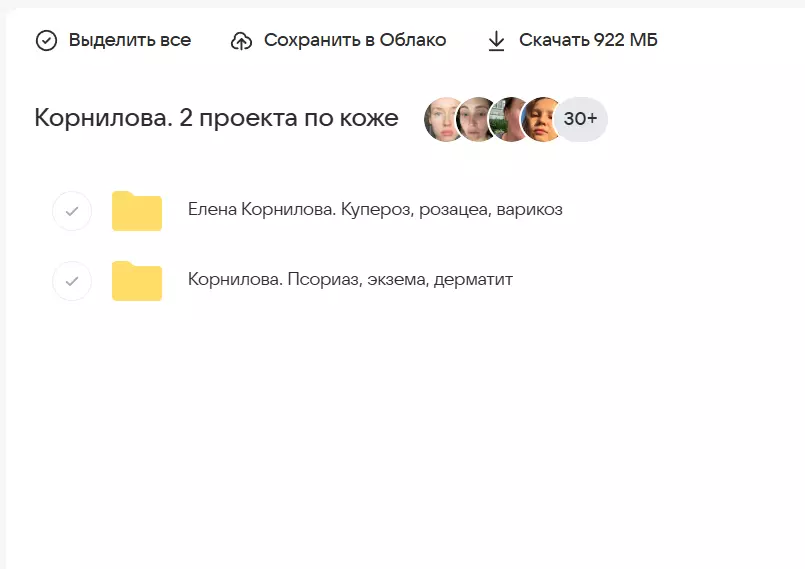Open the yellow folder icon for Псориаз, экзема, дерматит

pos(137,281)
